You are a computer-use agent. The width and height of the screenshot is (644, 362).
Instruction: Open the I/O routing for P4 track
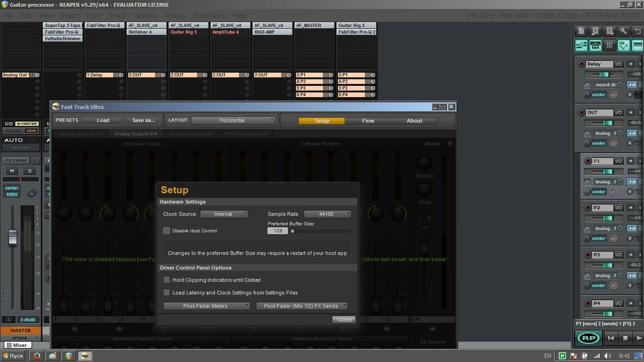[618, 303]
